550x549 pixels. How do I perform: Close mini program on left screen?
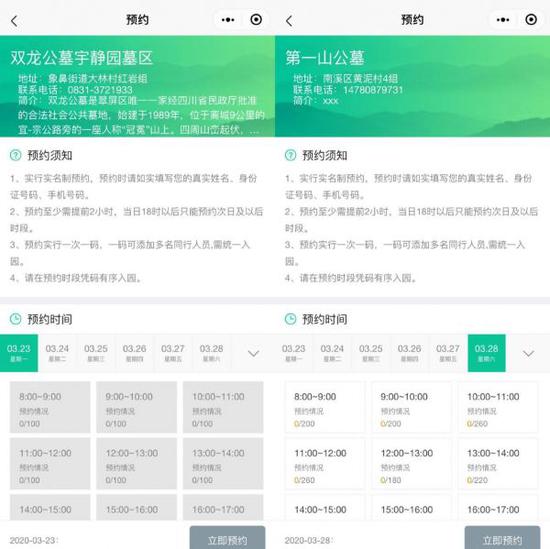pos(256,20)
